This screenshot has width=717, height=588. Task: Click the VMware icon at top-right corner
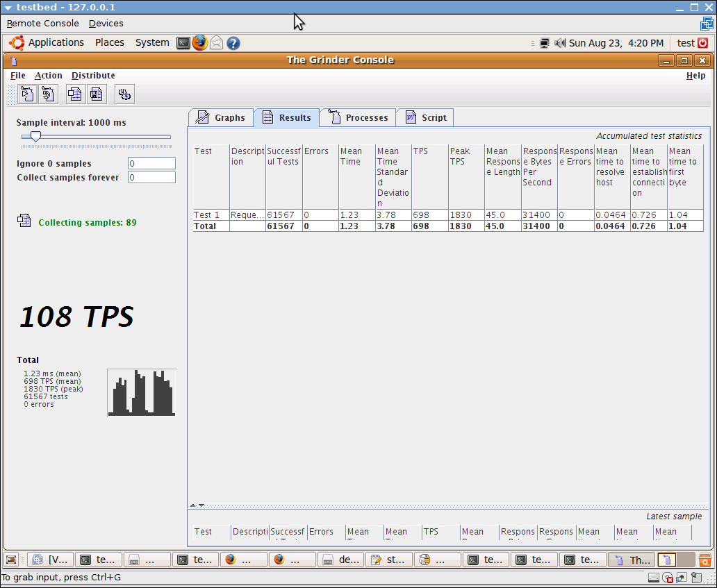coord(707,24)
